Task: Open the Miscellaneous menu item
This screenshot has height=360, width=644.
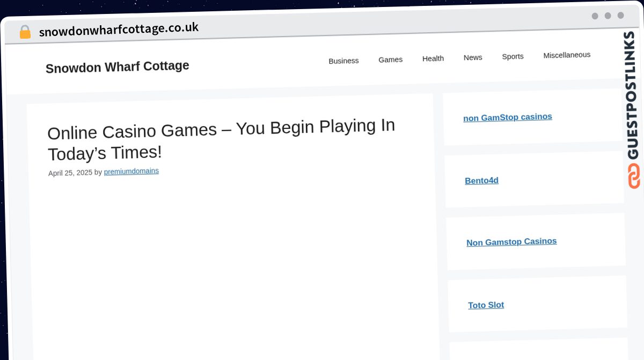Action: tap(566, 55)
